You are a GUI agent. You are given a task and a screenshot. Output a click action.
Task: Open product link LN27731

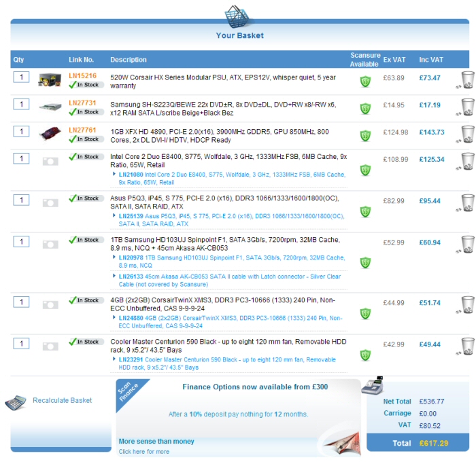tap(82, 103)
